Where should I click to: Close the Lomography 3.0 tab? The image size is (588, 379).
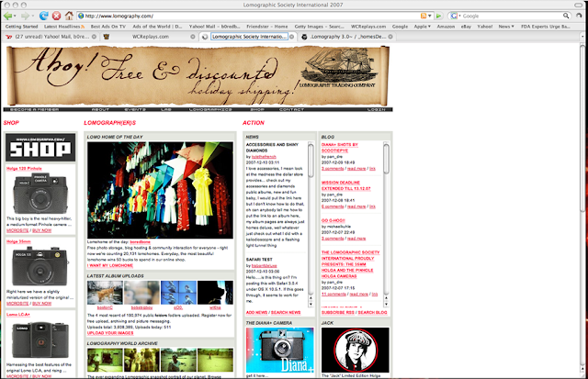(x=390, y=37)
